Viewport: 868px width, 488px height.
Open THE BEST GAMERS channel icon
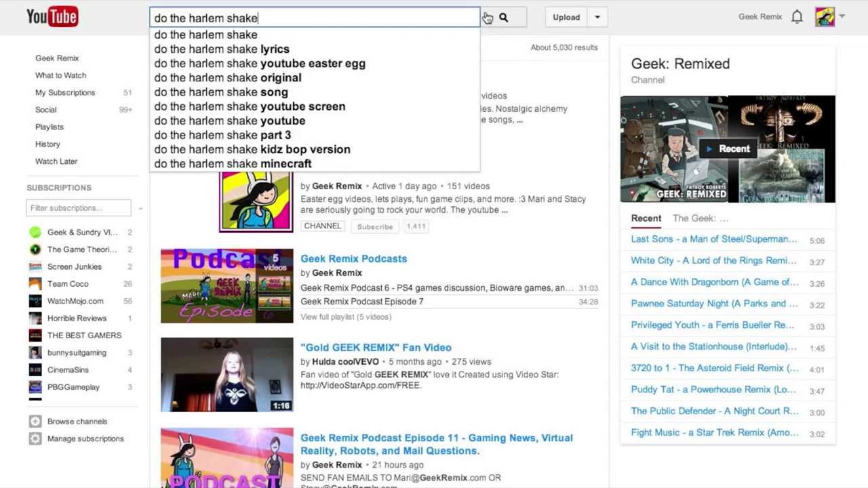pos(35,335)
